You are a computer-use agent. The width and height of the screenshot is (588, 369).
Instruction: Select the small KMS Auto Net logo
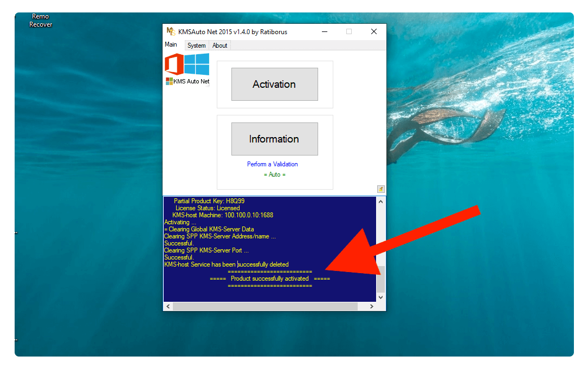(168, 81)
